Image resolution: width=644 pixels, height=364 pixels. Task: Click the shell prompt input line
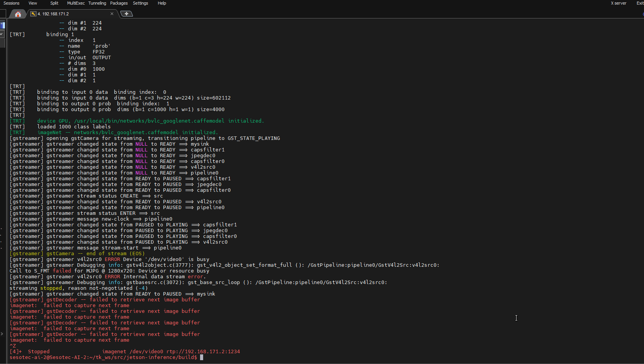[106, 357]
